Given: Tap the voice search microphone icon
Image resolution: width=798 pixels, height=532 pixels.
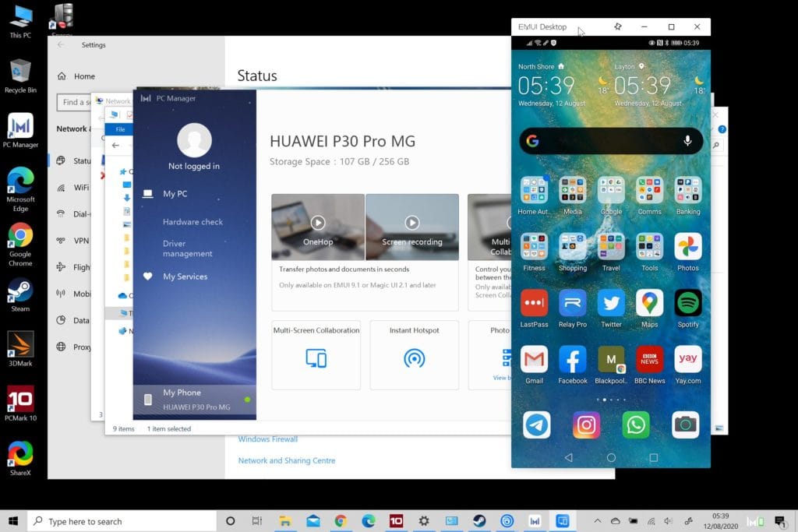Looking at the screenshot, I should [x=687, y=141].
